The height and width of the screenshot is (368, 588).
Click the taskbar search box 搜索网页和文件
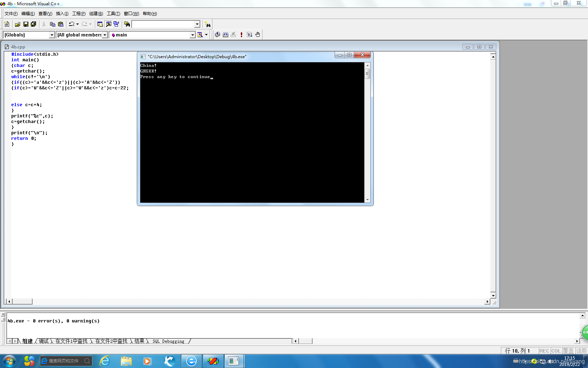(x=66, y=361)
